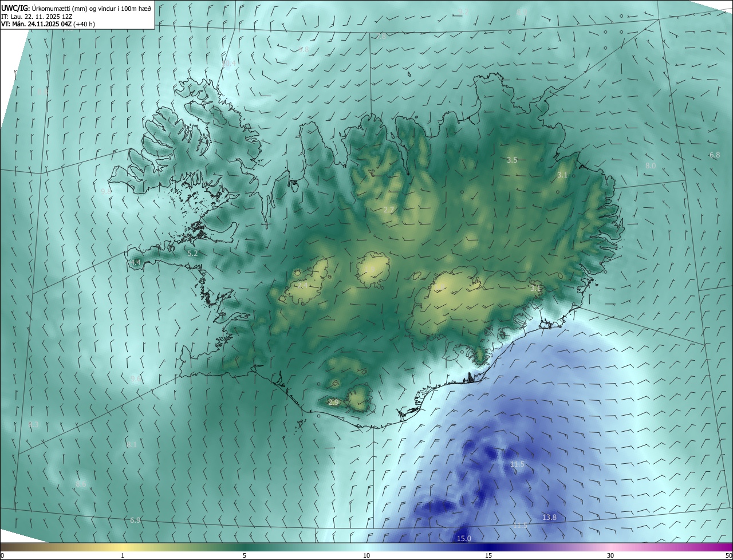Click the 5.2 value label on the map
This screenshot has width=733, height=560.
coord(192,253)
